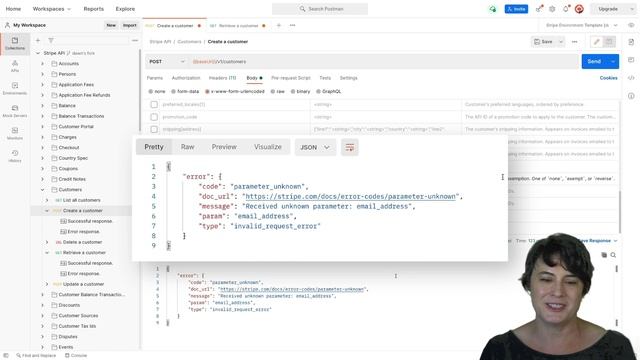Check the promotion_code parameter checkbox

tap(154, 117)
